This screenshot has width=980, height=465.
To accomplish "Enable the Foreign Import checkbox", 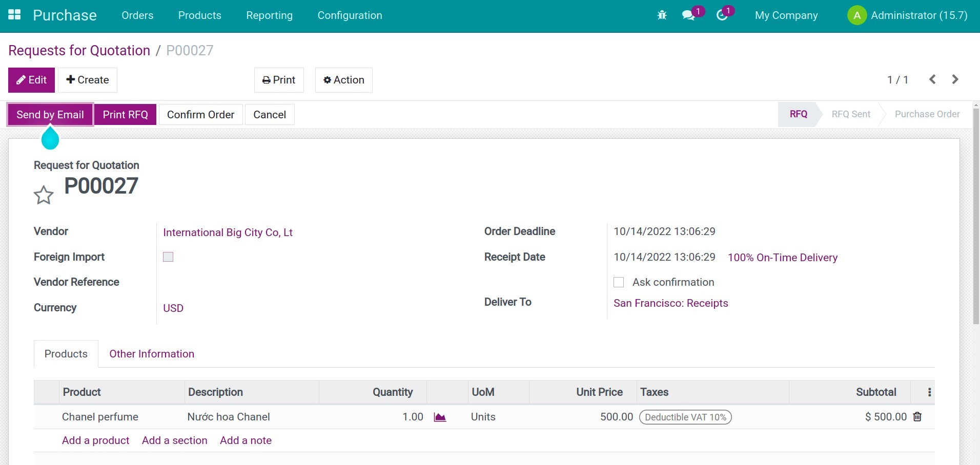I will pos(168,257).
